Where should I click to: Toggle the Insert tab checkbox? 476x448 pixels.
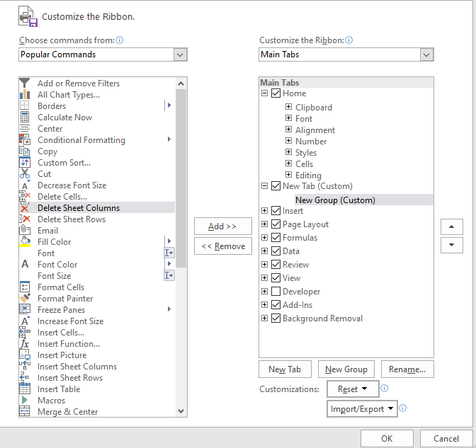click(x=276, y=210)
